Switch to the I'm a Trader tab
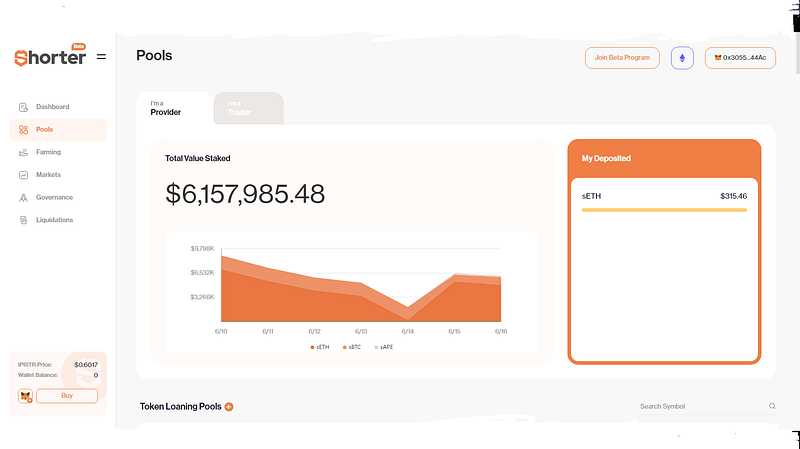 pyautogui.click(x=248, y=108)
